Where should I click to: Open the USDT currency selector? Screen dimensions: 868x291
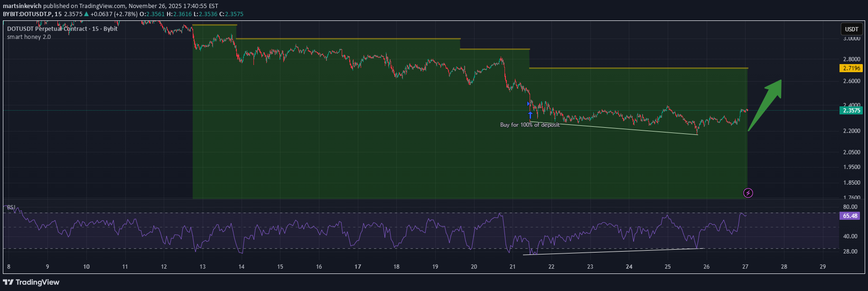[851, 29]
